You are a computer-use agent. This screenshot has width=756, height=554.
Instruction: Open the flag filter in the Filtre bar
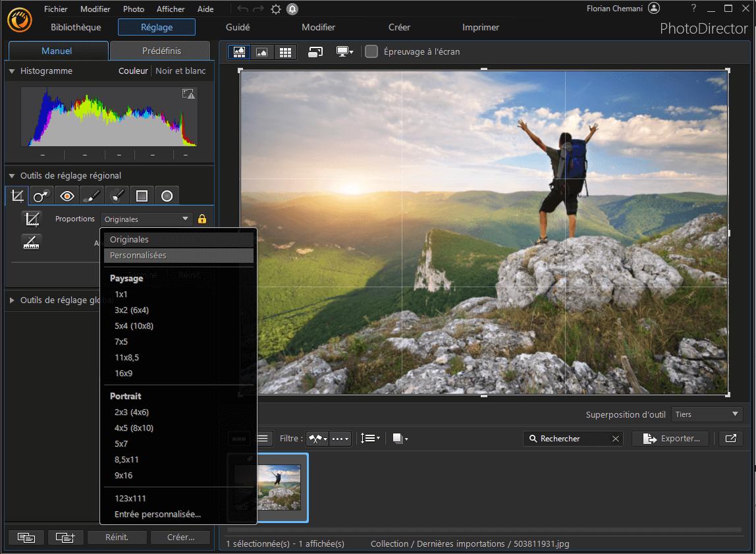click(317, 438)
